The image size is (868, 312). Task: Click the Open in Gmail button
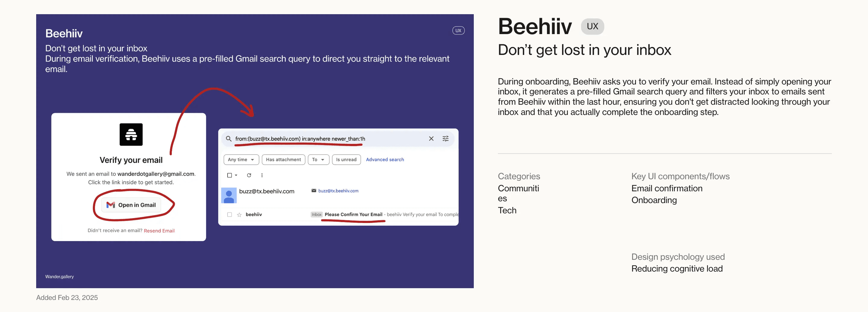tap(131, 205)
